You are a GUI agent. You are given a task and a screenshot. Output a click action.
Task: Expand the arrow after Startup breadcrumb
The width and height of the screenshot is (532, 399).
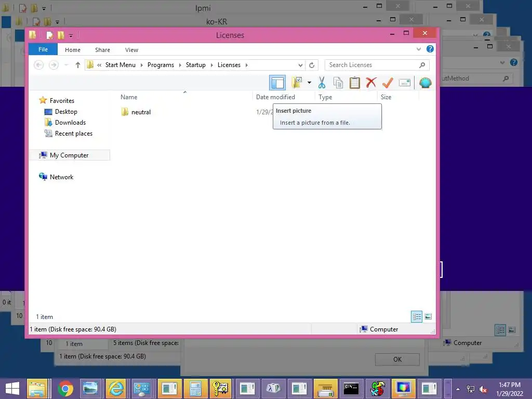pos(212,65)
